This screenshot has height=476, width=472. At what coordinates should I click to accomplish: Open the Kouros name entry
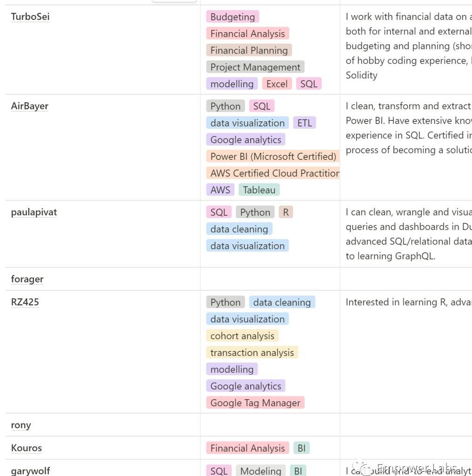click(27, 448)
